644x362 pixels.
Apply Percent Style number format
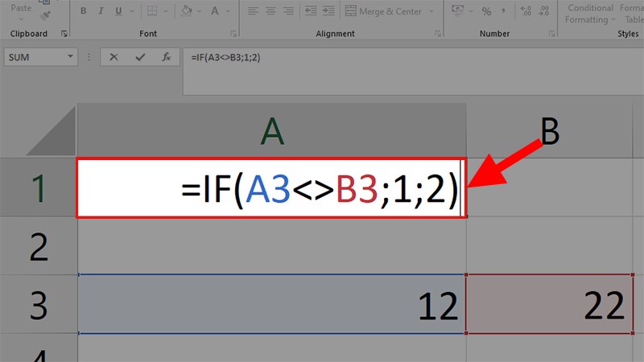pos(486,12)
